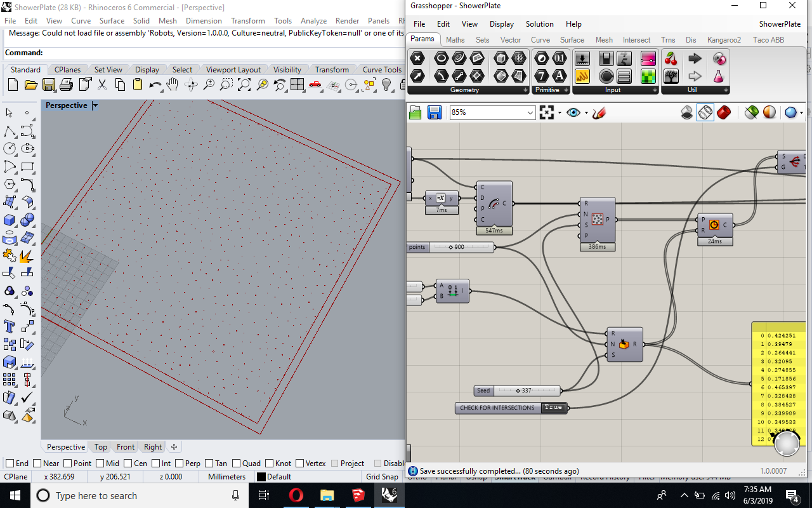Screen dimensions: 812x508
Task: Select the Polyline tool in Rhino sidebar
Action: click(x=10, y=131)
